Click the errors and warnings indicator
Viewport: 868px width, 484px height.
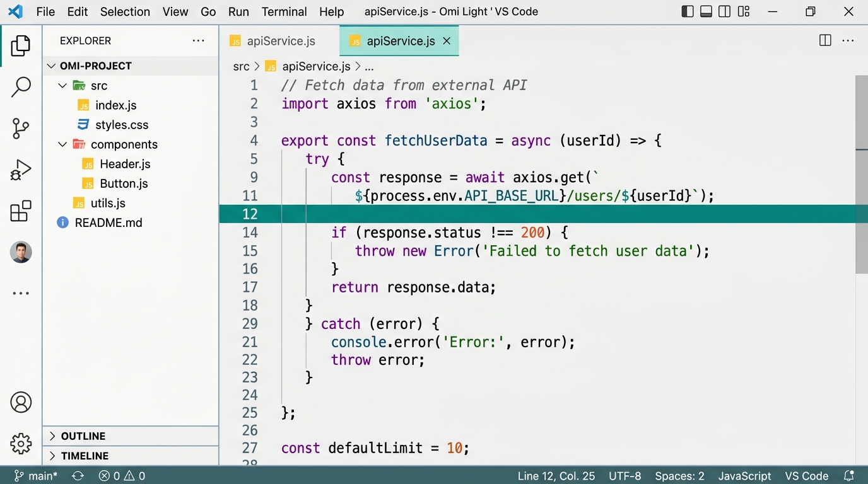click(122, 476)
